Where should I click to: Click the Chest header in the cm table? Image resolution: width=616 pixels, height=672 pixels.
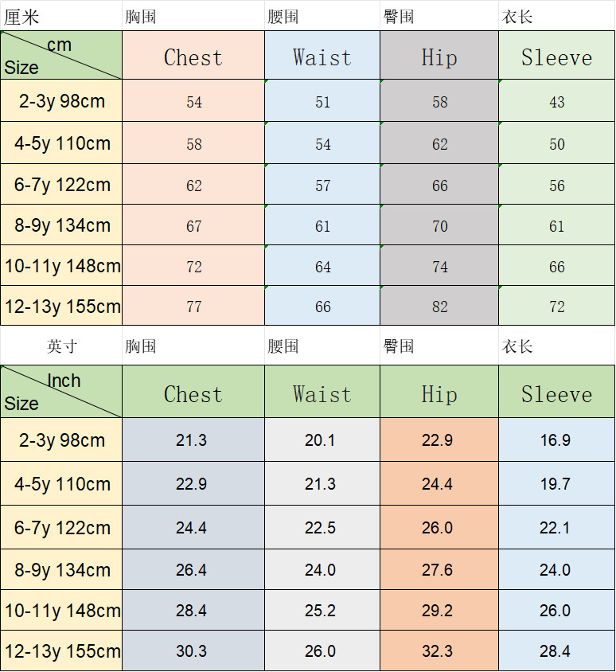[x=193, y=57]
